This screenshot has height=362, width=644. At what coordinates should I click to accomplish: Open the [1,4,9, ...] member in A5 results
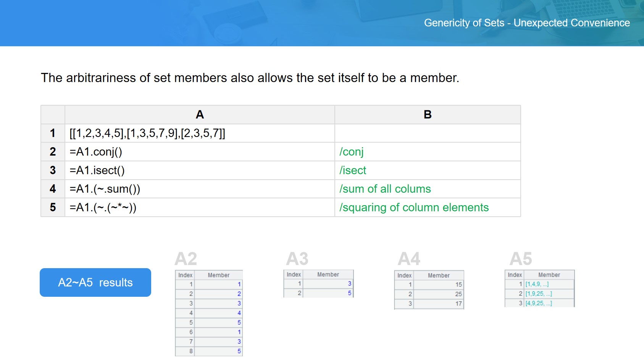pyautogui.click(x=537, y=284)
